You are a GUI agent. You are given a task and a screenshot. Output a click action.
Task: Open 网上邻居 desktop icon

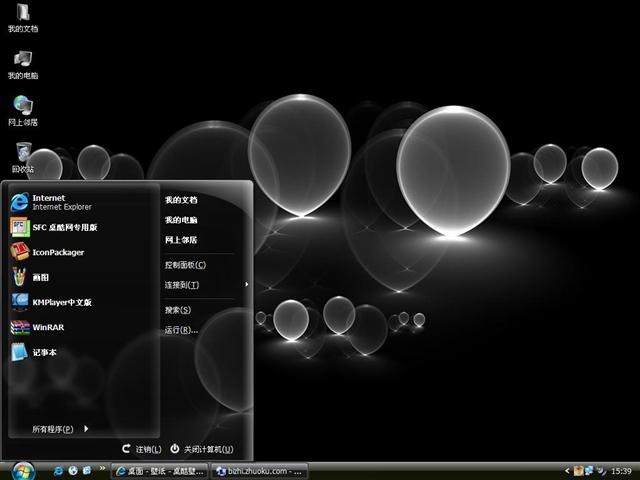(22, 108)
